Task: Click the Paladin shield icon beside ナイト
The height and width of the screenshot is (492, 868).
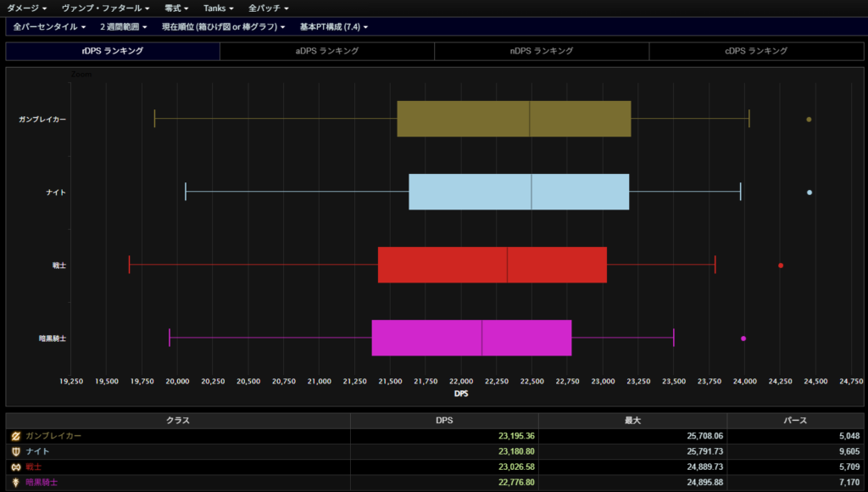Action: tap(15, 451)
